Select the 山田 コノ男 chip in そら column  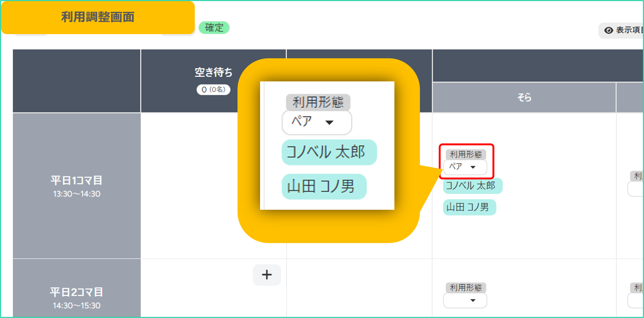(469, 207)
